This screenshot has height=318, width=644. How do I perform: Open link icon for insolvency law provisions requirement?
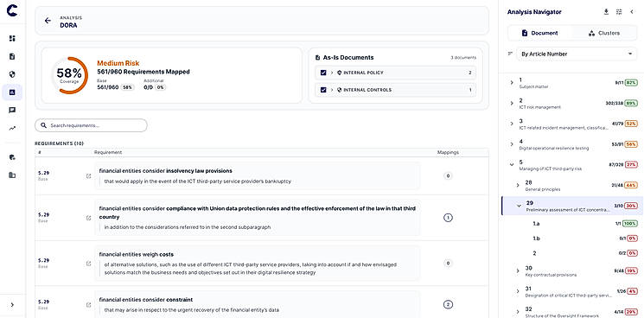click(x=88, y=176)
